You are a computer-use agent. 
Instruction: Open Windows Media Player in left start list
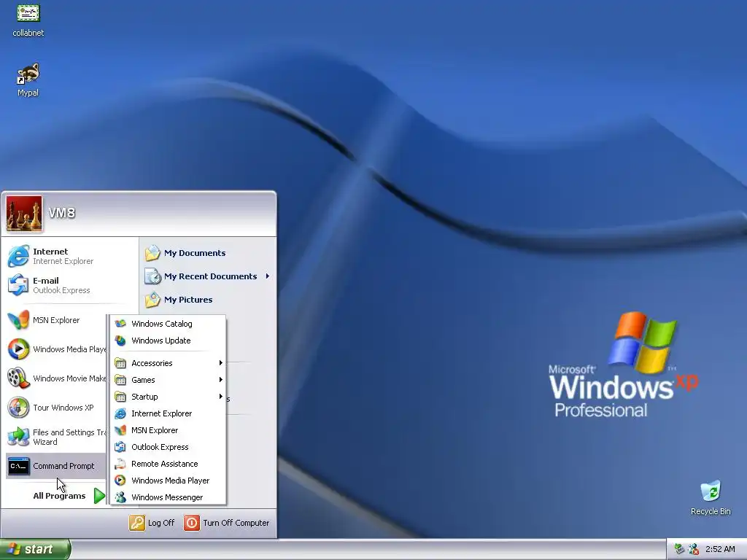[x=55, y=349]
